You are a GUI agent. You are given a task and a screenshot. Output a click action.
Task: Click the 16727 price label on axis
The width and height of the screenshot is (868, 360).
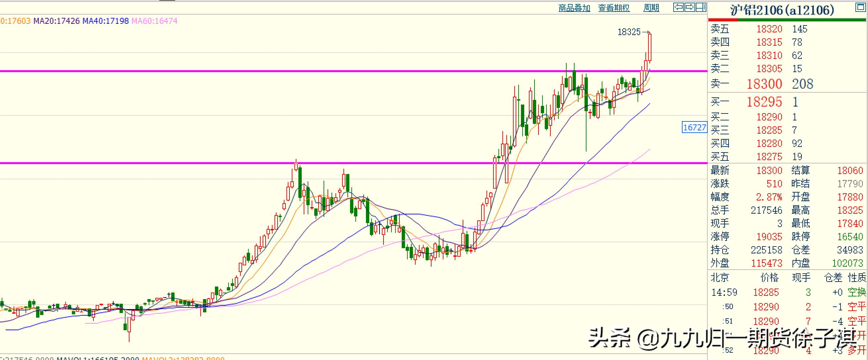pyautogui.click(x=694, y=127)
